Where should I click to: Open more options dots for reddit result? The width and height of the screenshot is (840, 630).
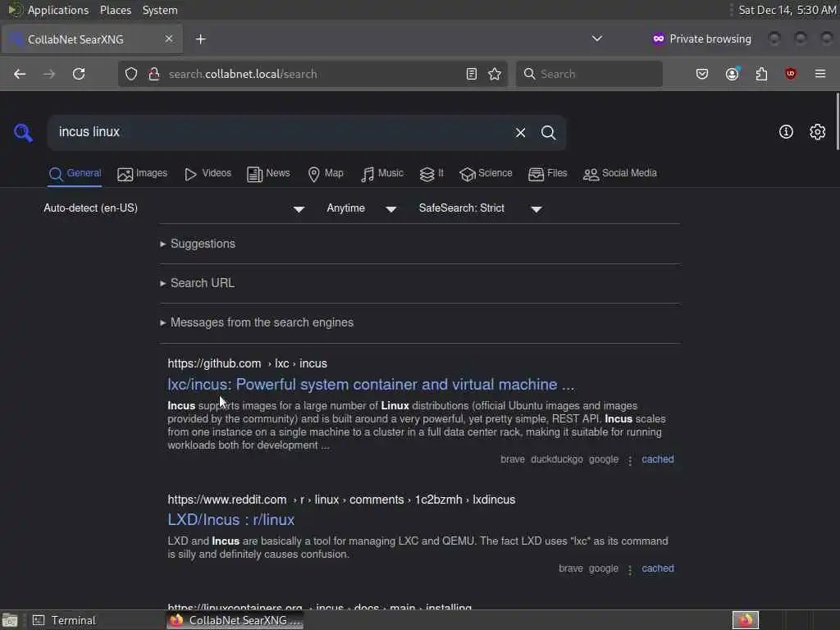[630, 569]
